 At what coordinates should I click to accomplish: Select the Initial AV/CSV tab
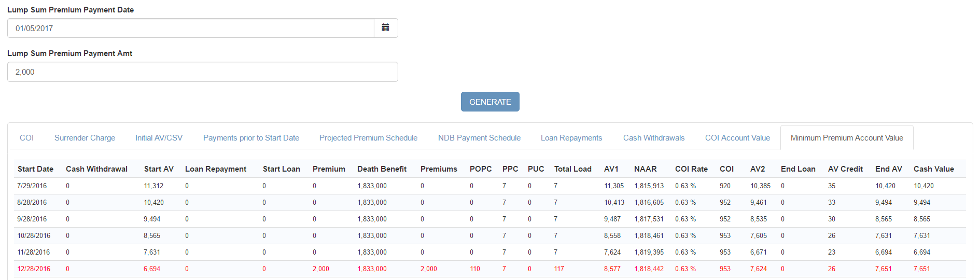pyautogui.click(x=159, y=138)
